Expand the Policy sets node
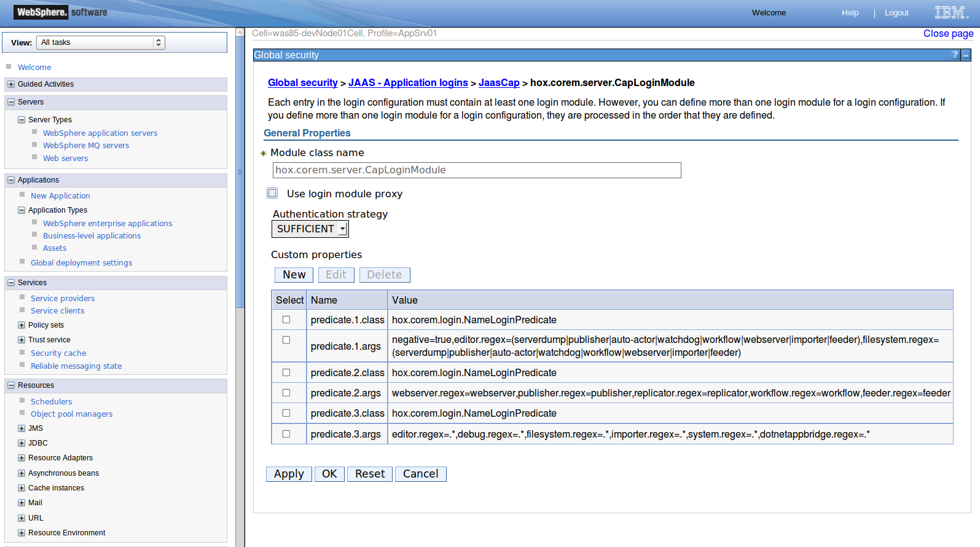 coord(22,325)
